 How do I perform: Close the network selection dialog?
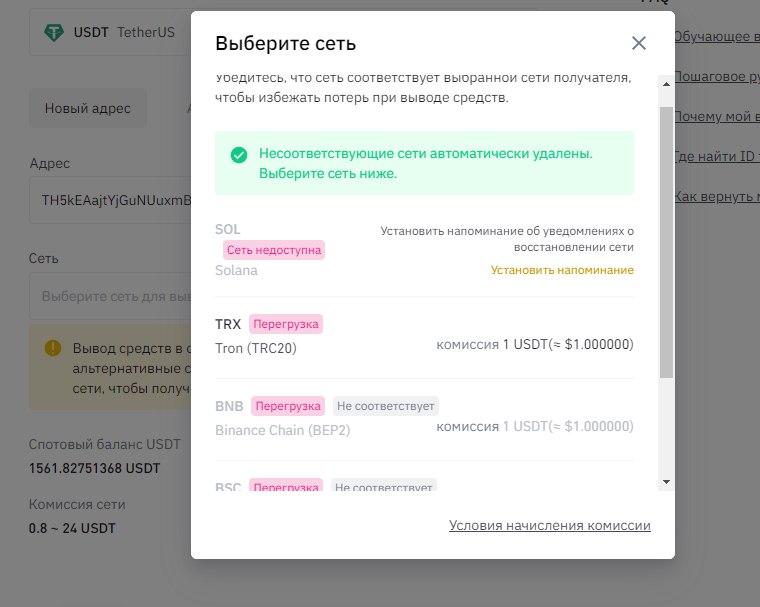638,43
